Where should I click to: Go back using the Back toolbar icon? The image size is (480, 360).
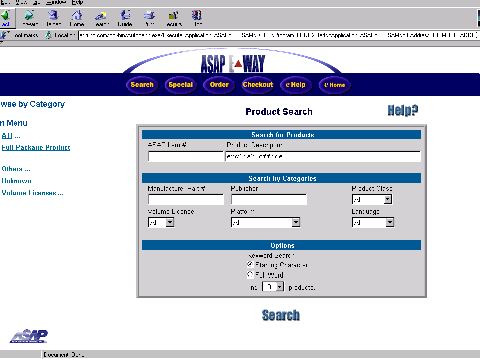pos(5,18)
